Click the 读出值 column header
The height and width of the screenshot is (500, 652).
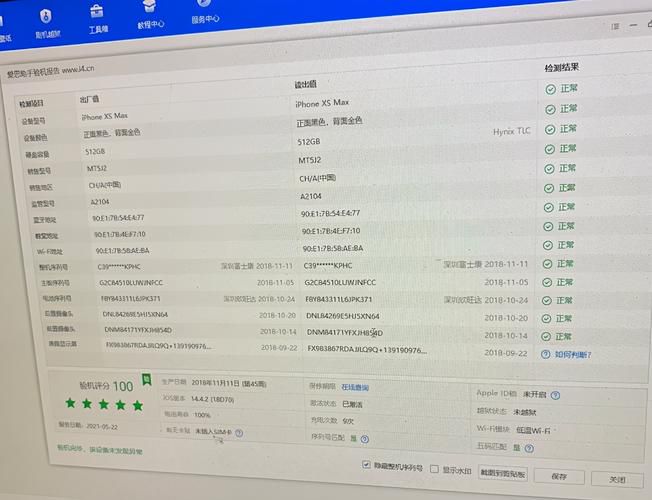tap(305, 84)
